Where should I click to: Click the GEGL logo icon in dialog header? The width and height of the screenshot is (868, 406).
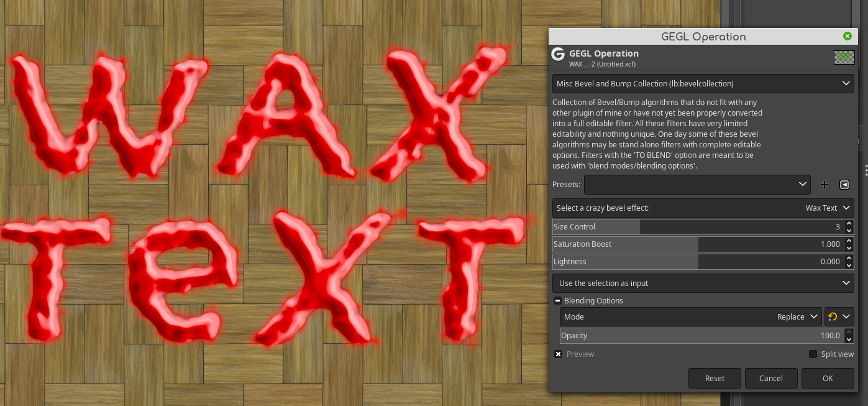click(x=558, y=54)
